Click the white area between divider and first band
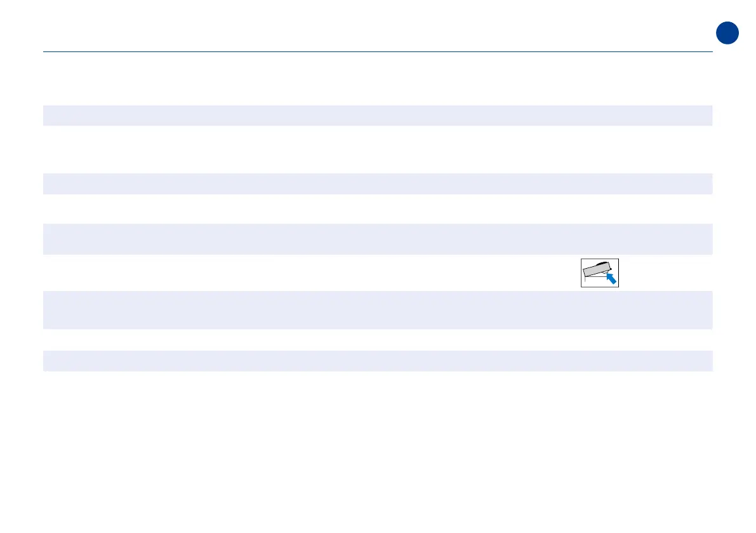The width and height of the screenshot is (756, 533). 378,79
